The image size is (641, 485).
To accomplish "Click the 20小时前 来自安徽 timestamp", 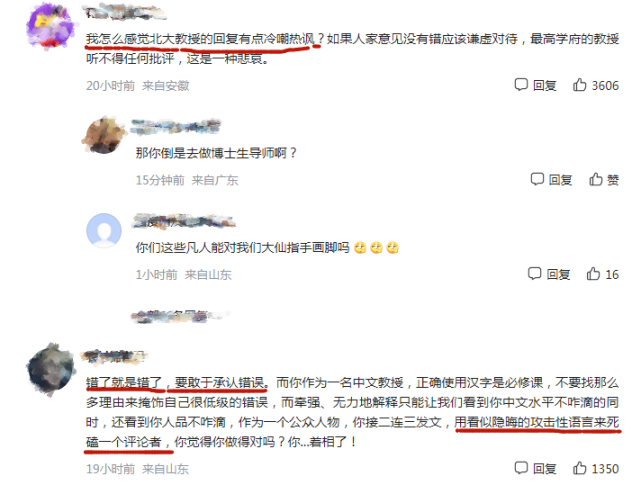I will tap(137, 85).
